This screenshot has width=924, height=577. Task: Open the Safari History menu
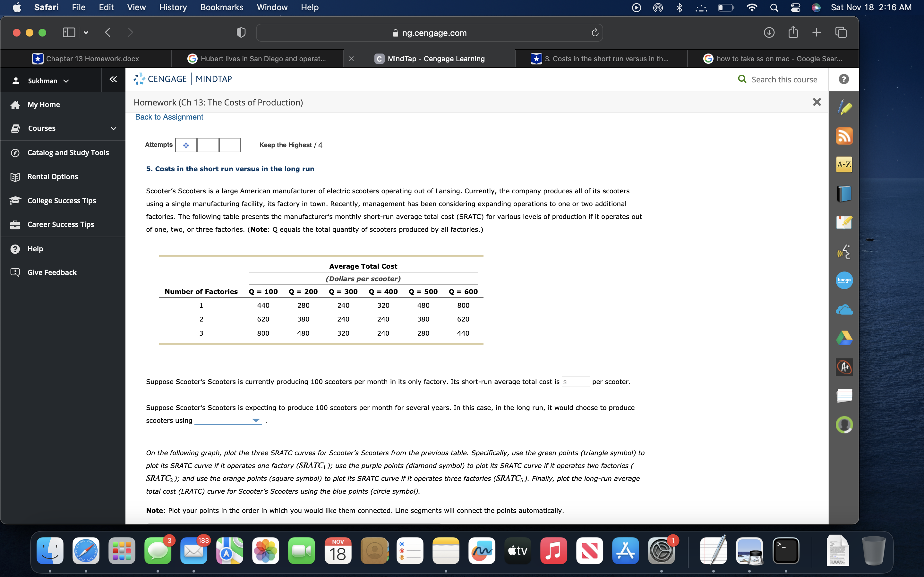(x=173, y=7)
